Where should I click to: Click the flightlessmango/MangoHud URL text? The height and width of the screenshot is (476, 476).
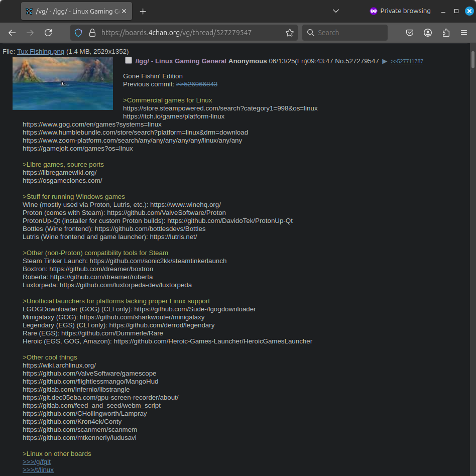pos(90,382)
